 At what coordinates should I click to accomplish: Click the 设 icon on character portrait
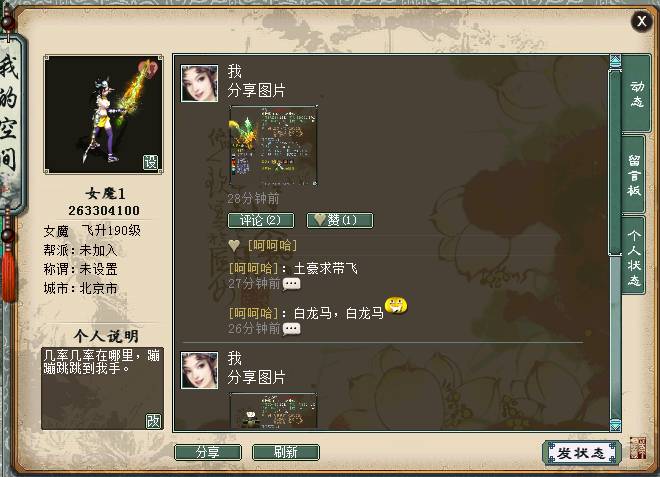150,162
